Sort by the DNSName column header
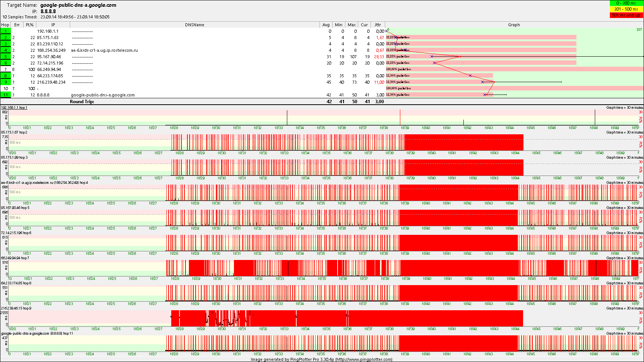Image resolution: width=644 pixels, height=362 pixels. 195,25
